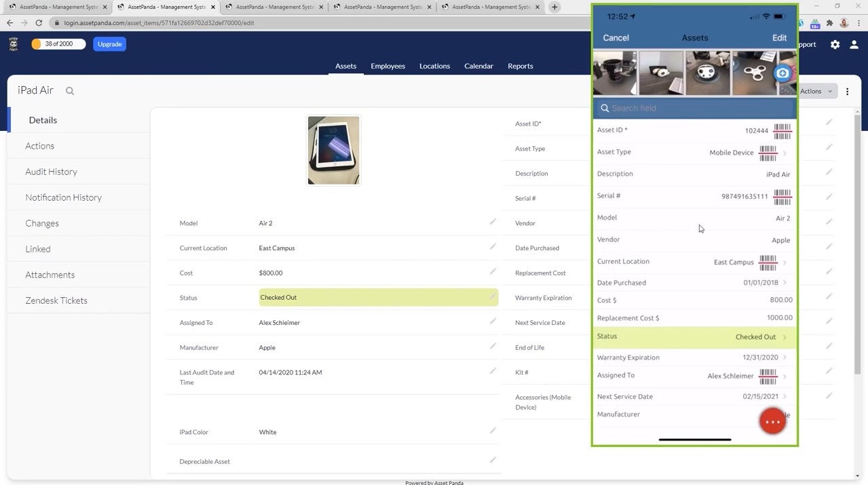Click the Upgrade button
This screenshot has height=485, width=868.
point(109,44)
